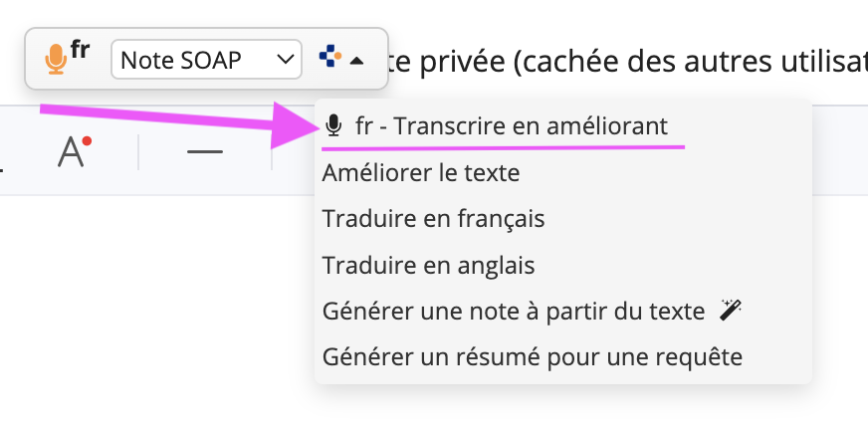The height and width of the screenshot is (434, 868).
Task: Click the magic wand icon in the menu
Action: [x=732, y=311]
